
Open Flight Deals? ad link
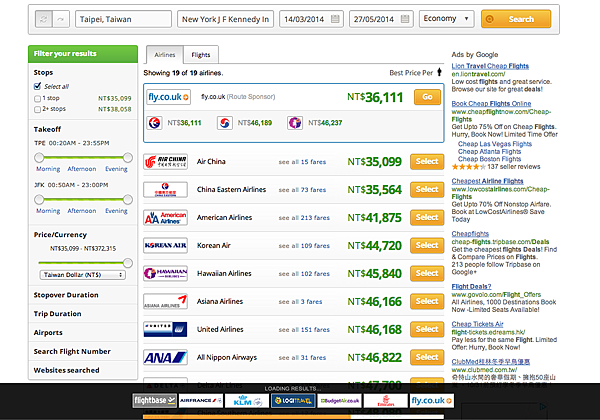pyautogui.click(x=471, y=287)
